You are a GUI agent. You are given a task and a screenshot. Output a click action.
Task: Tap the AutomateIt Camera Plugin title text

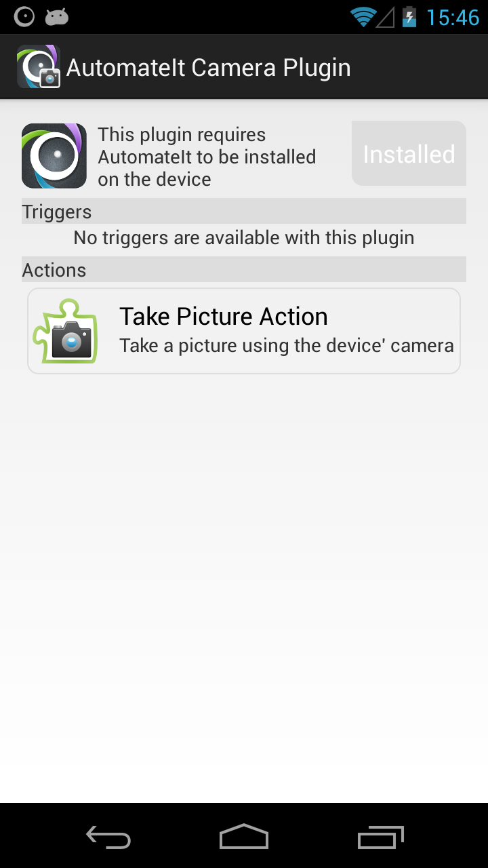[209, 68]
